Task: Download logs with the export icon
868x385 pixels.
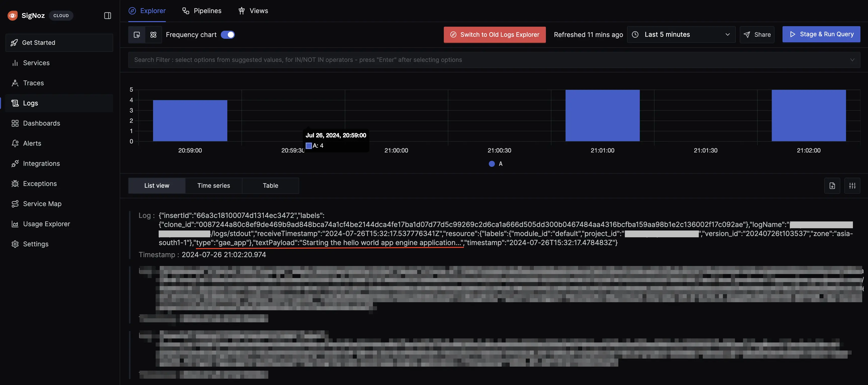Action: tap(832, 186)
